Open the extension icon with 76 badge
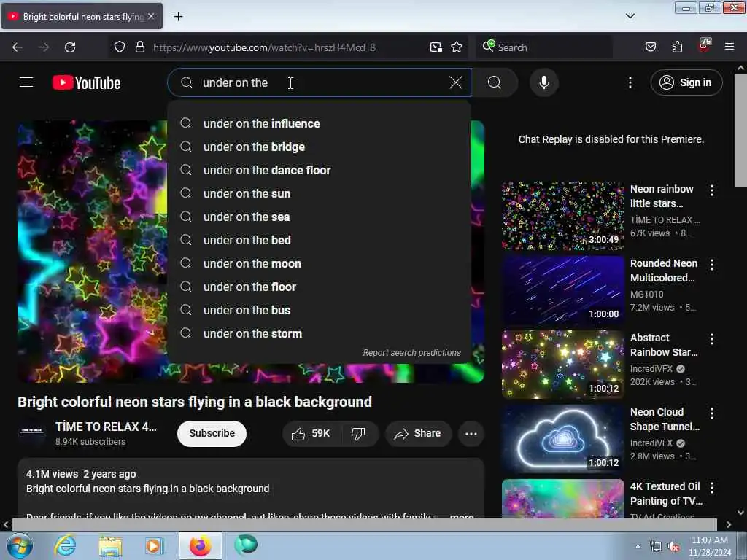Image resolution: width=747 pixels, height=560 pixels. [x=704, y=46]
